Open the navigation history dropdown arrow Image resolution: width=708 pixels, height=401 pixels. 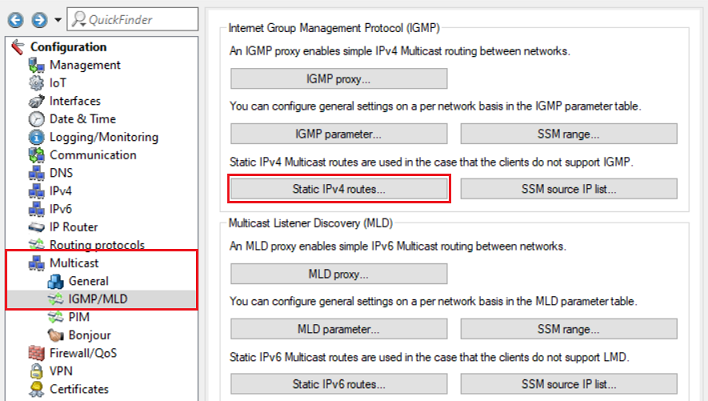pos(56,20)
